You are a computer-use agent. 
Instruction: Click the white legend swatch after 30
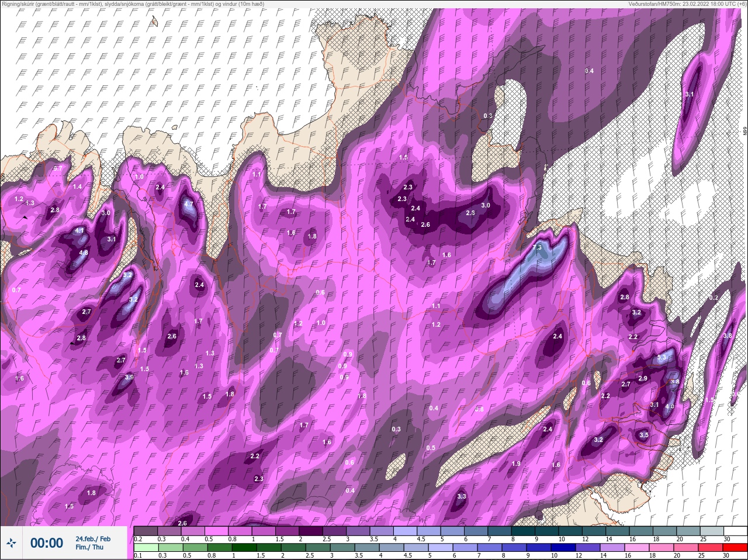[x=736, y=530]
